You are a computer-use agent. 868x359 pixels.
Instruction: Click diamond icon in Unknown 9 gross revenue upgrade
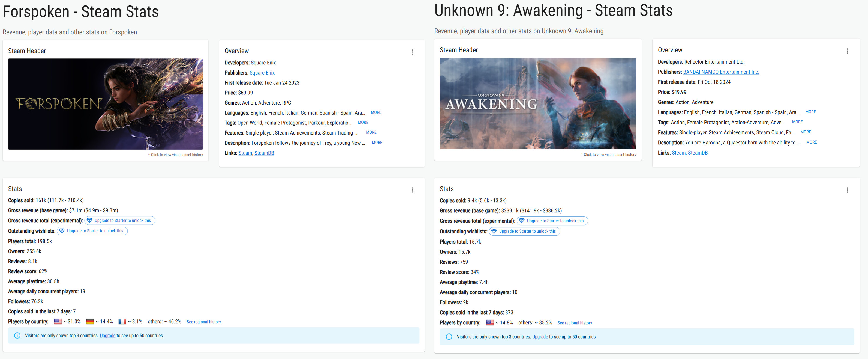(522, 221)
